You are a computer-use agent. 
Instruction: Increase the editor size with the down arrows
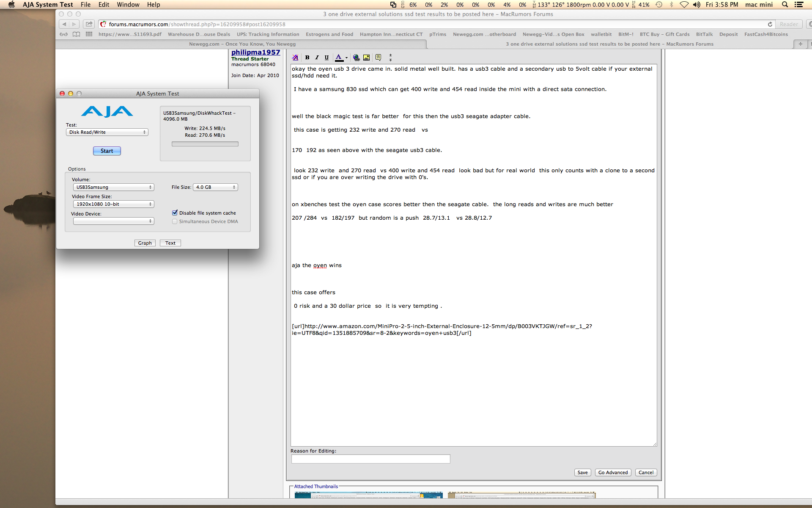(390, 60)
